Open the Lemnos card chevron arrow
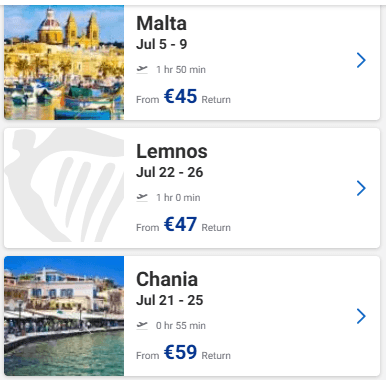The width and height of the screenshot is (386, 380). coord(361,188)
